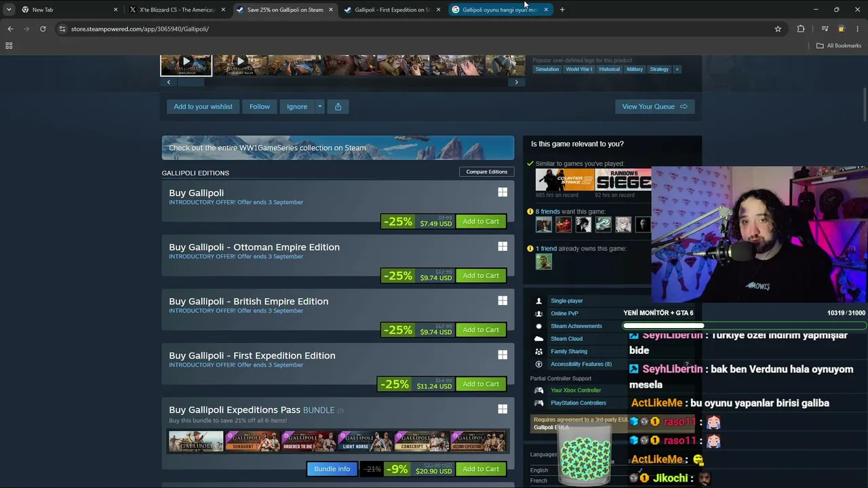The width and height of the screenshot is (868, 488).
Task: Open the Rainbow Six Siege game image
Action: 623,180
